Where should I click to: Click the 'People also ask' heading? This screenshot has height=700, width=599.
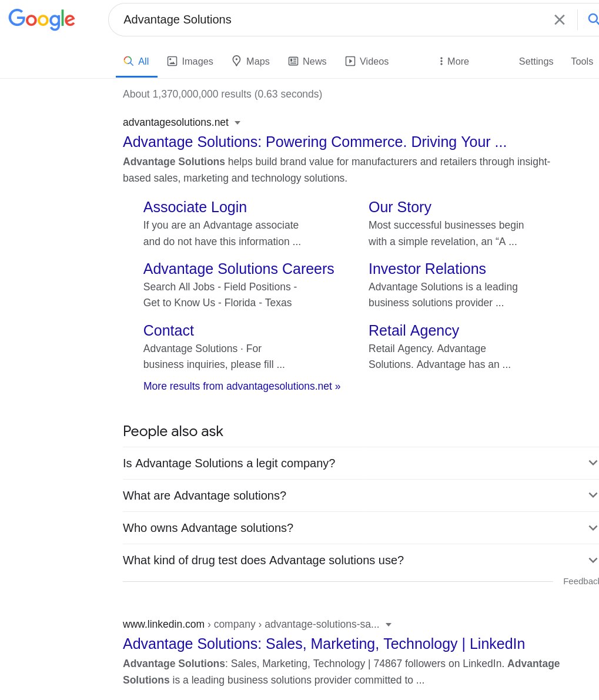(x=173, y=431)
